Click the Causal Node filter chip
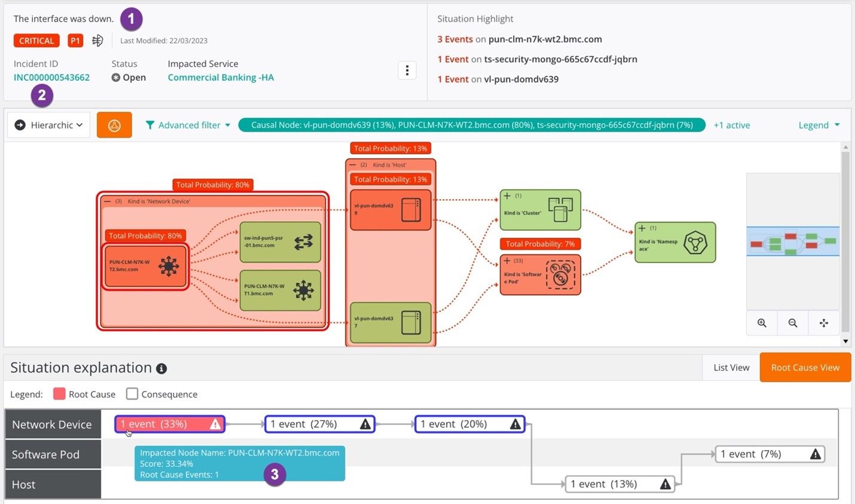This screenshot has width=855, height=504. point(472,125)
